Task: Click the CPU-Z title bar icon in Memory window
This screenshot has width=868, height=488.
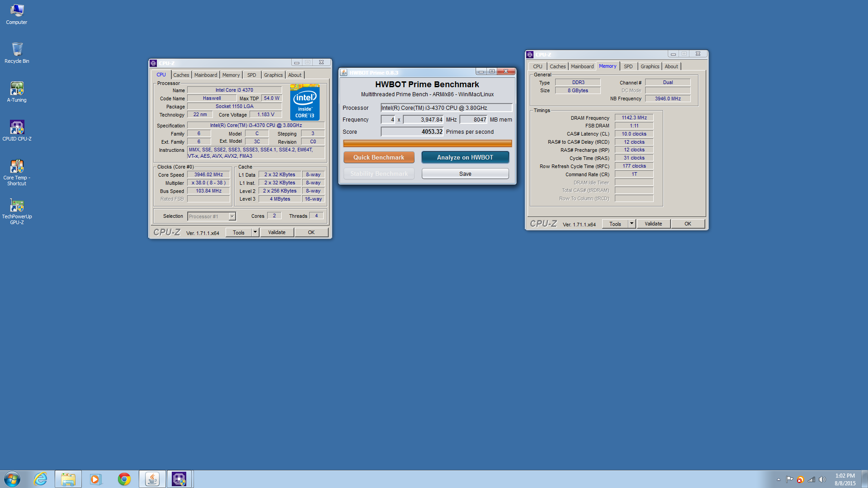Action: pyautogui.click(x=530, y=54)
